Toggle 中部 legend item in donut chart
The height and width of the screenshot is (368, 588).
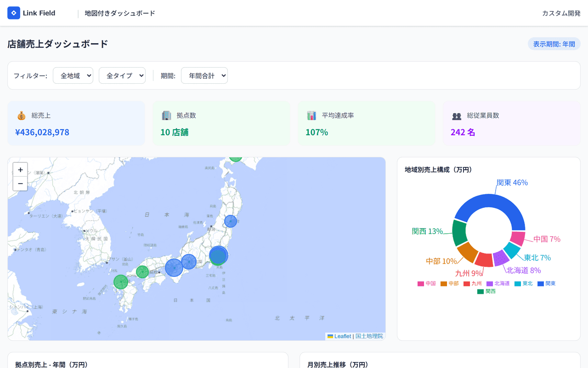(449, 283)
